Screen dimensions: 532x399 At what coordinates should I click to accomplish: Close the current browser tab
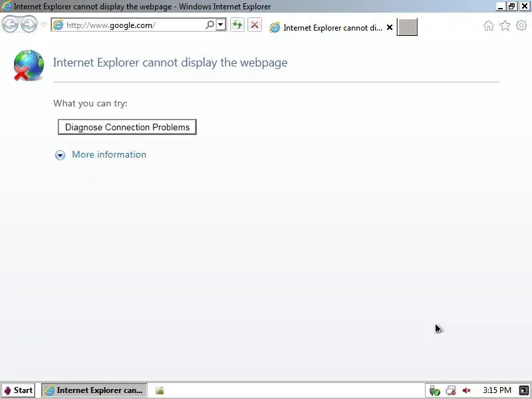[x=390, y=27]
